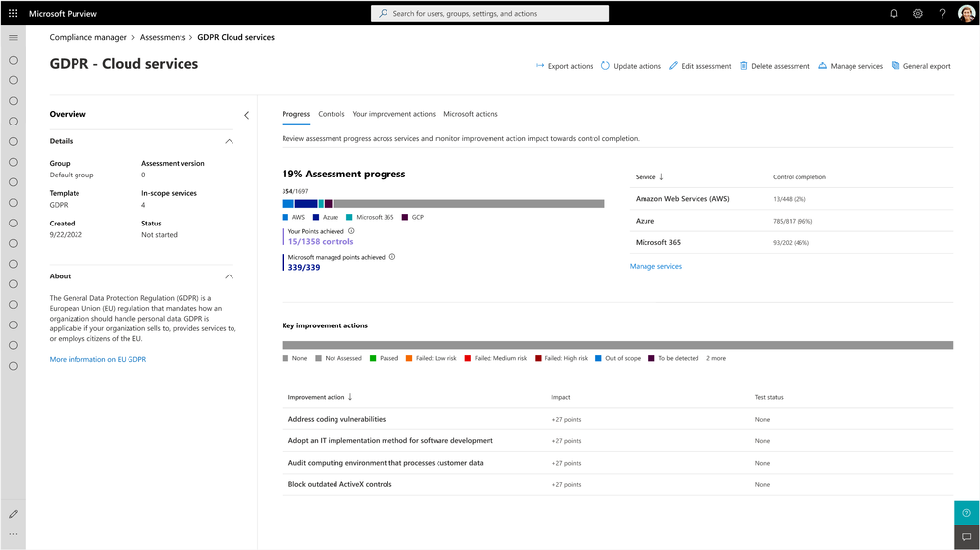980x550 pixels.
Task: Open More information on EU GDPR link
Action: (x=98, y=359)
